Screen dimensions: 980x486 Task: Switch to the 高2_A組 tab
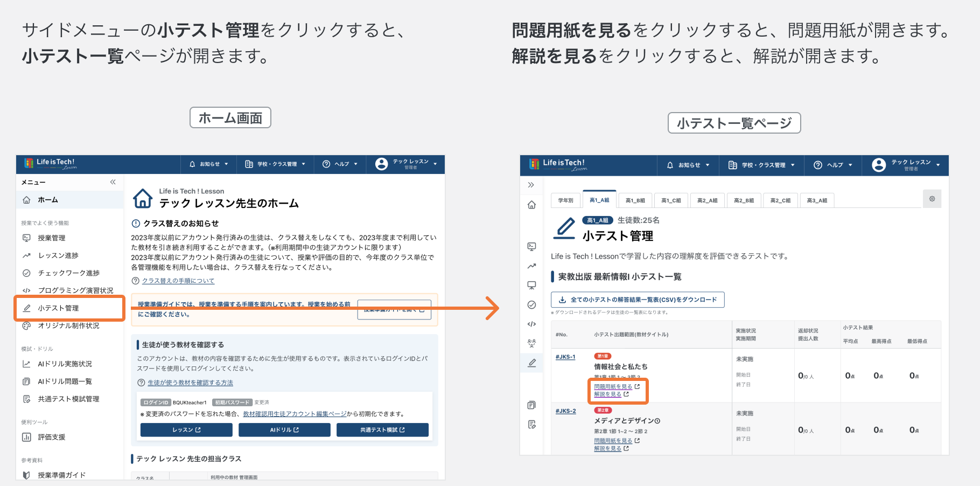click(x=708, y=200)
